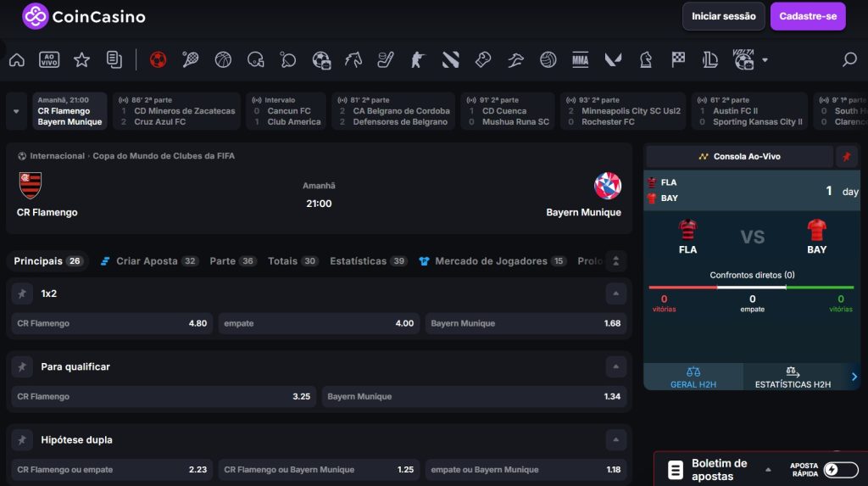The width and height of the screenshot is (868, 486).
Task: Open the Internacional breadcrumb link
Action: 57,156
